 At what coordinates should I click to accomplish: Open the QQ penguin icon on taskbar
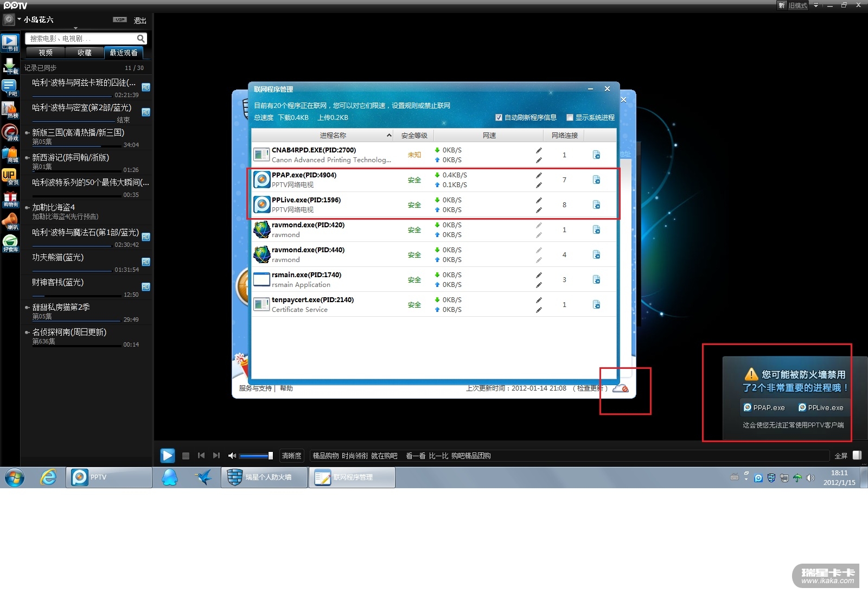pos(170,477)
